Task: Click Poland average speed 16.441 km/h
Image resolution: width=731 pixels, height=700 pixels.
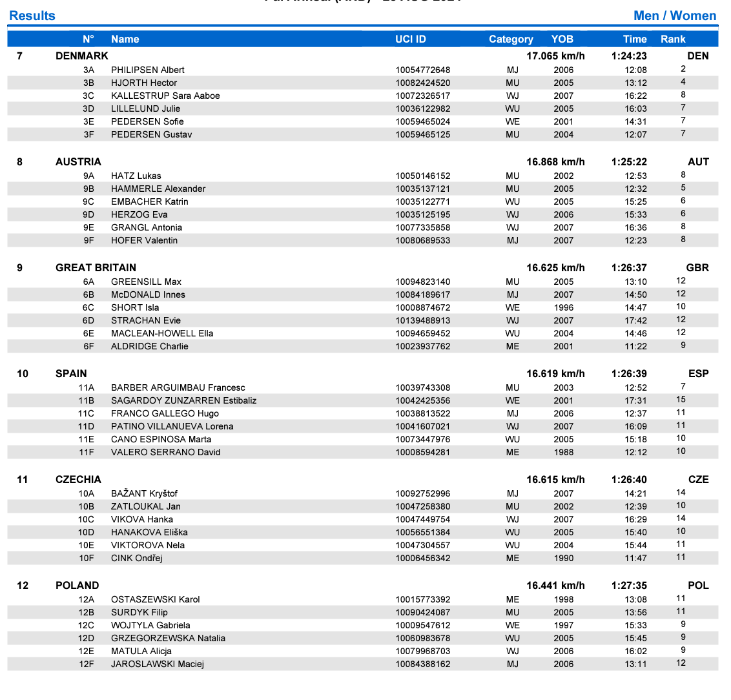Action: 556,585
